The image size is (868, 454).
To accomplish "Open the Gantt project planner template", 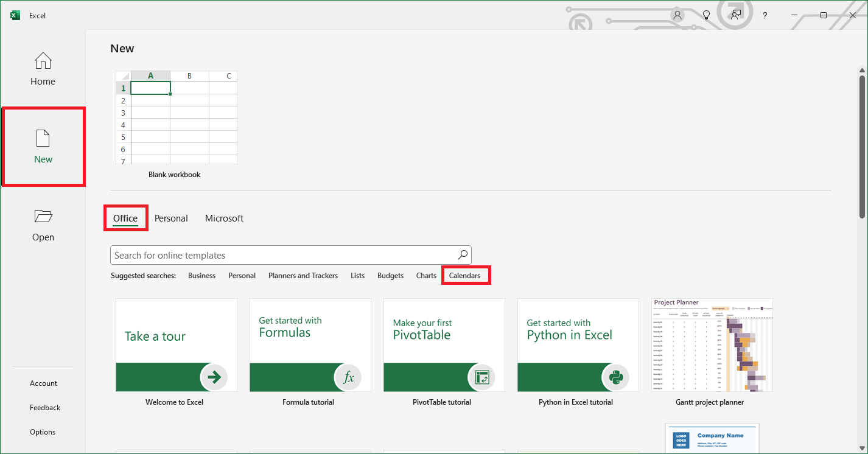I will pos(712,345).
